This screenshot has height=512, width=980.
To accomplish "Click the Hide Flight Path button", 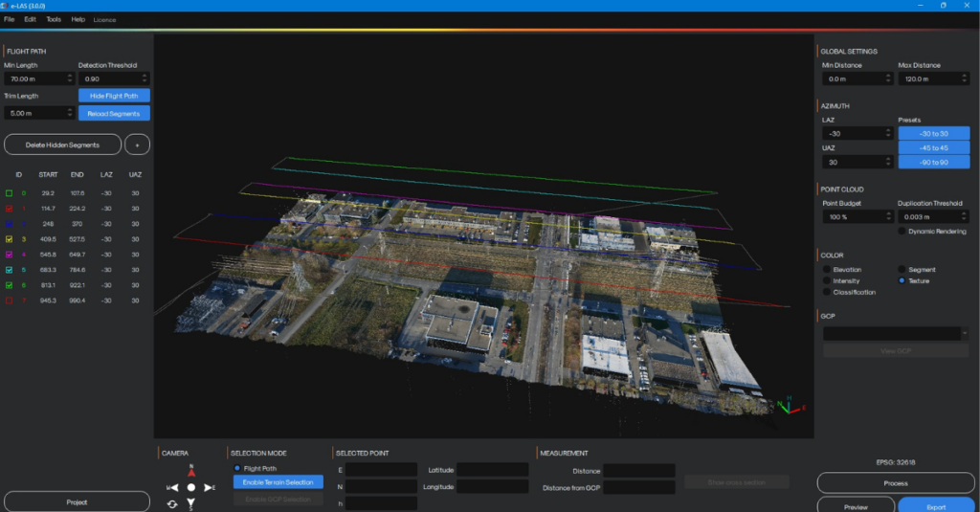I will tap(114, 96).
